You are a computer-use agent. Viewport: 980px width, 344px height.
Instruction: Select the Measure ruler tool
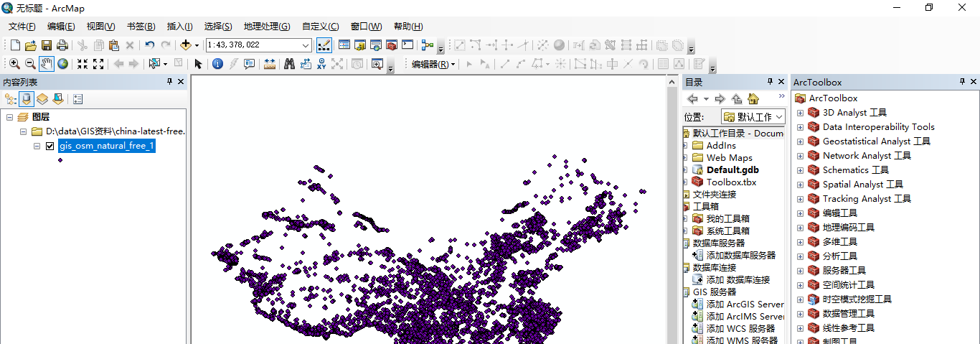270,64
